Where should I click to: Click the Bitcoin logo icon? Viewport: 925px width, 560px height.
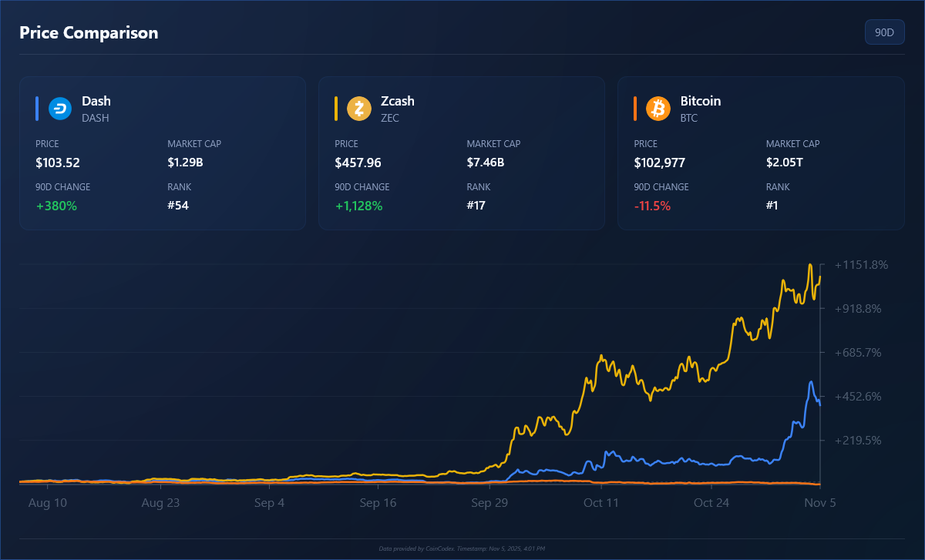pos(658,108)
